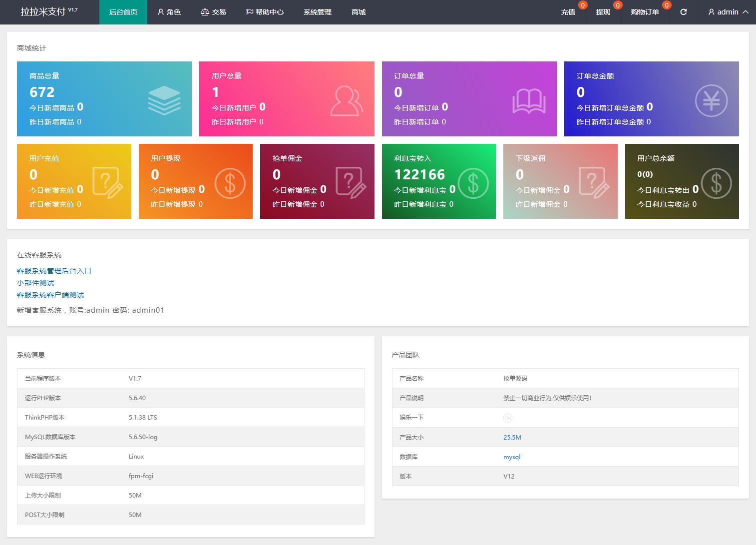Click the refresh icon in top bar

pyautogui.click(x=684, y=12)
